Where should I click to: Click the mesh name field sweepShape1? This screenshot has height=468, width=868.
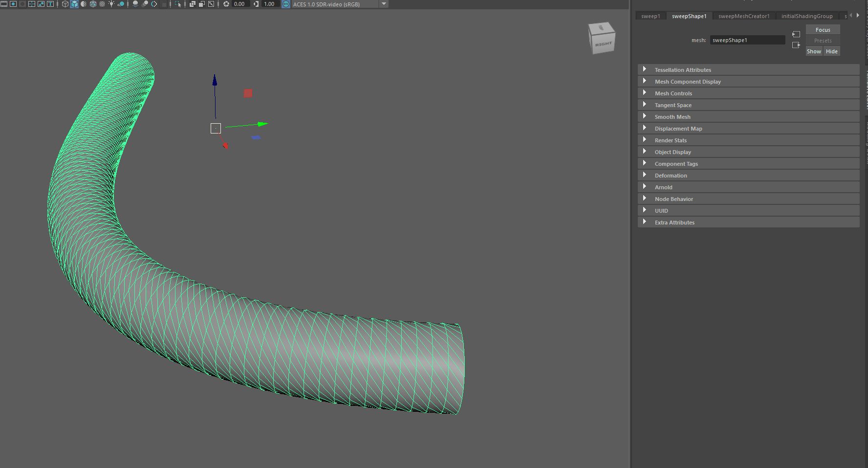click(747, 40)
